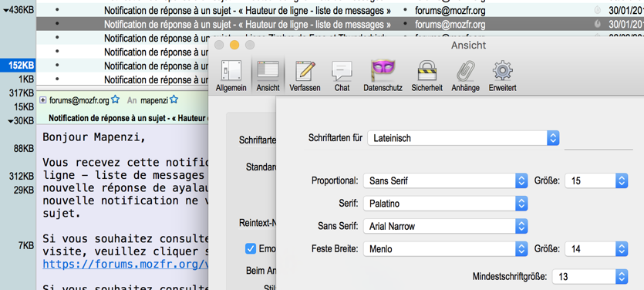Viewport: 644px width, 290px height.
Task: Open the Mindestschriftgröße 13 dropdown
Action: coord(590,276)
